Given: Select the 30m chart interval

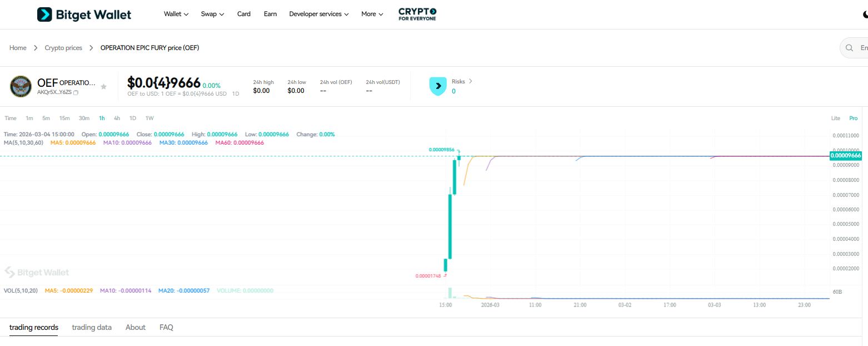Looking at the screenshot, I should click(84, 118).
